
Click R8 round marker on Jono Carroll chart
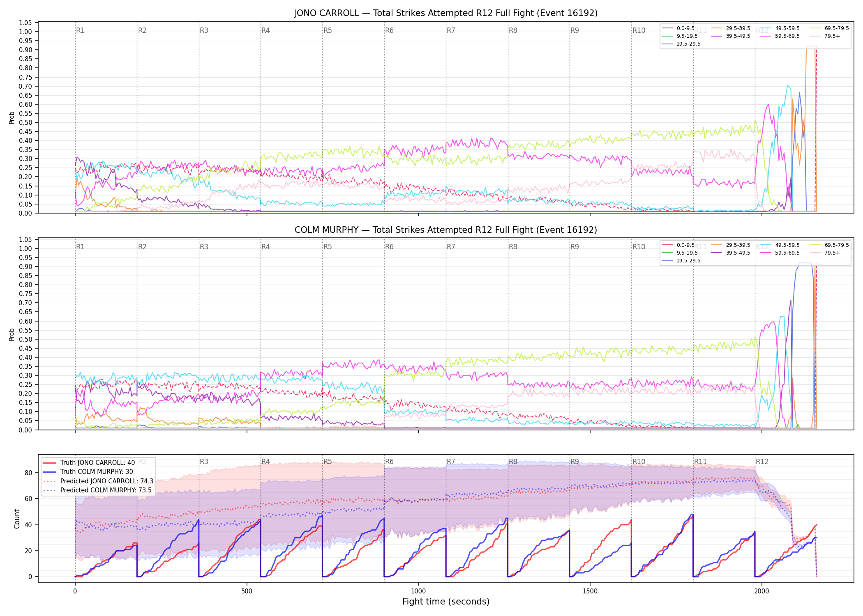[513, 30]
